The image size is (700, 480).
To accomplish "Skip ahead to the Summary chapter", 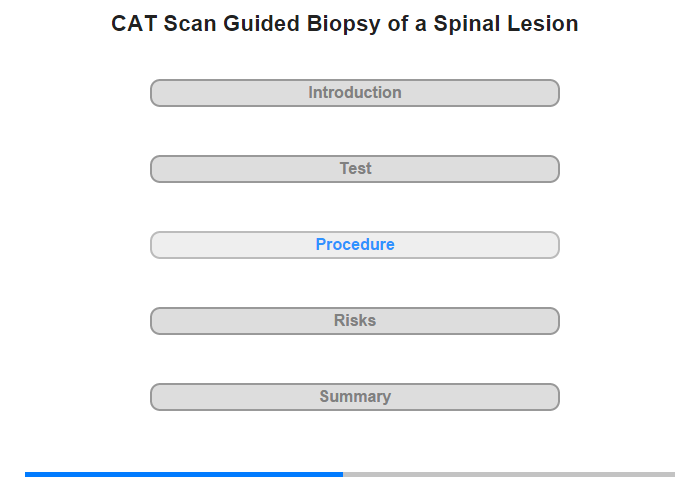I will click(x=355, y=397).
